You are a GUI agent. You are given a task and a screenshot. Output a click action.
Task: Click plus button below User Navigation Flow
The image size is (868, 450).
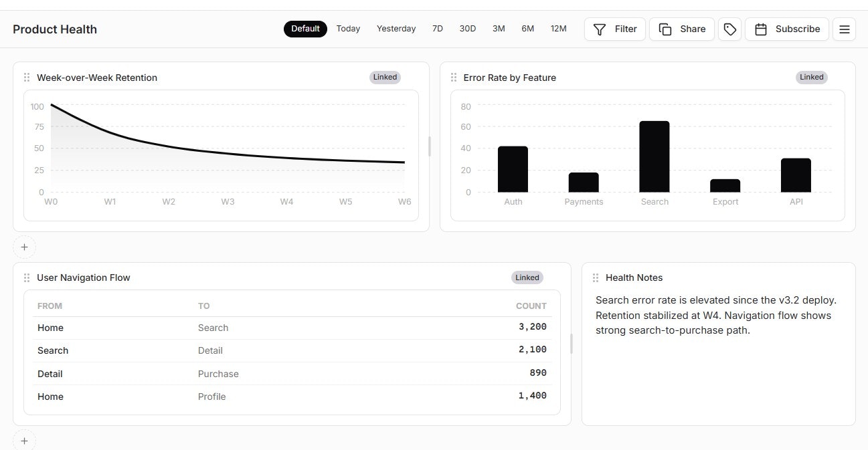25,441
